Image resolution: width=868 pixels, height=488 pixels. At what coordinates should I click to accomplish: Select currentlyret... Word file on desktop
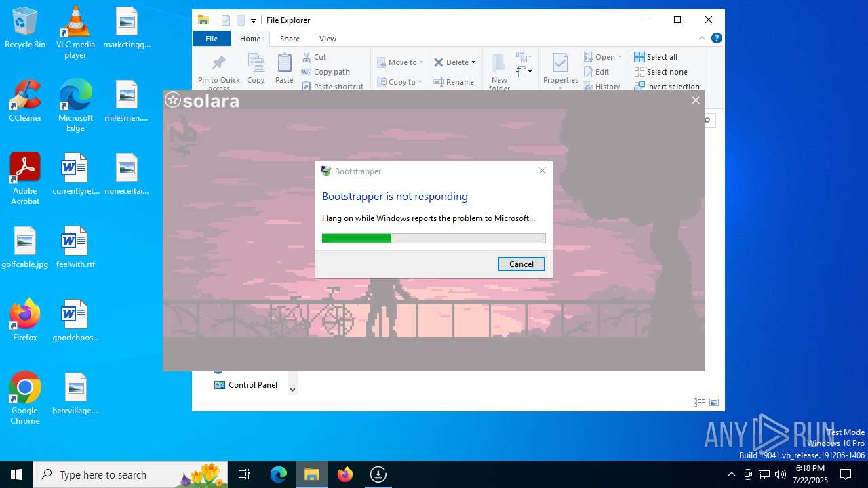[75, 174]
